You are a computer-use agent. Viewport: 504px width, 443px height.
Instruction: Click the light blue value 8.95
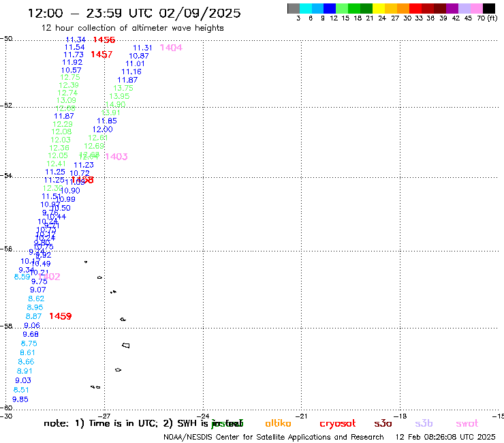(x=35, y=307)
